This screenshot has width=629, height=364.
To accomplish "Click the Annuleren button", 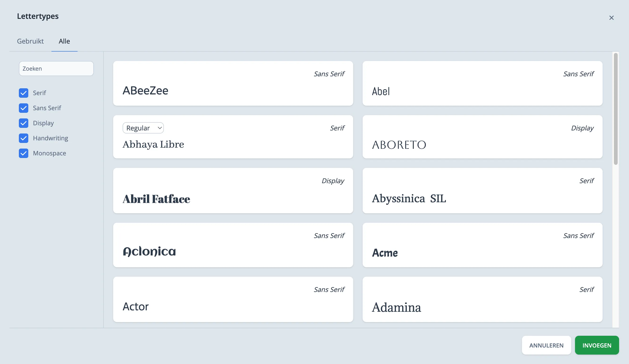I will pos(546,345).
